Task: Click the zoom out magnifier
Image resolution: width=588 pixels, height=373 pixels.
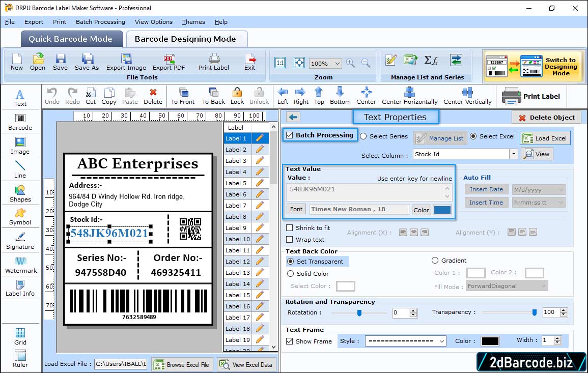Action: [x=366, y=63]
